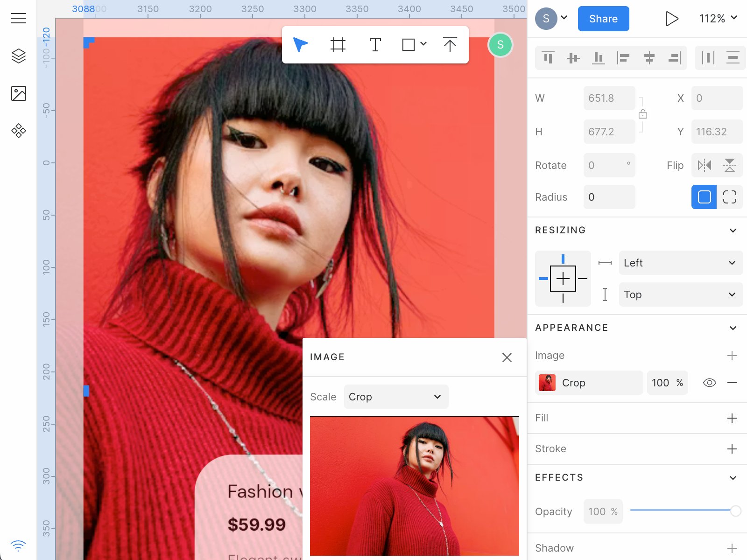
Task: Click the flip horizontal icon
Action: point(704,165)
